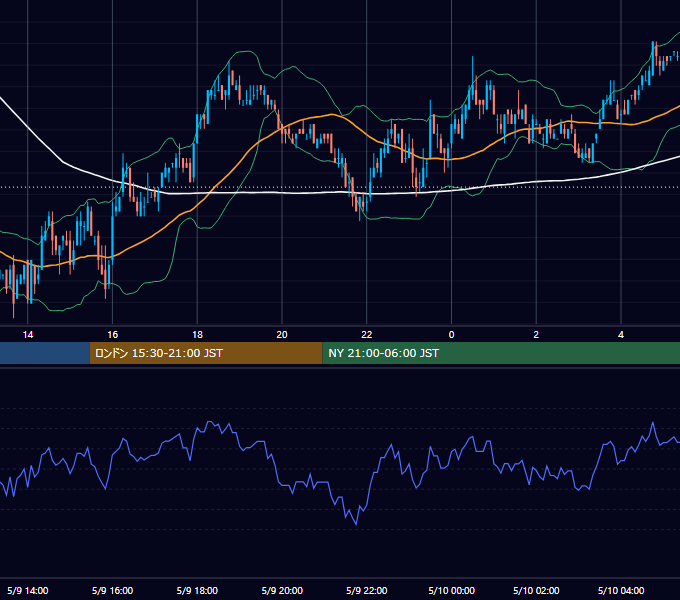This screenshot has height=600, width=680.
Task: Click the price axis label 22
Action: pyautogui.click(x=367, y=335)
